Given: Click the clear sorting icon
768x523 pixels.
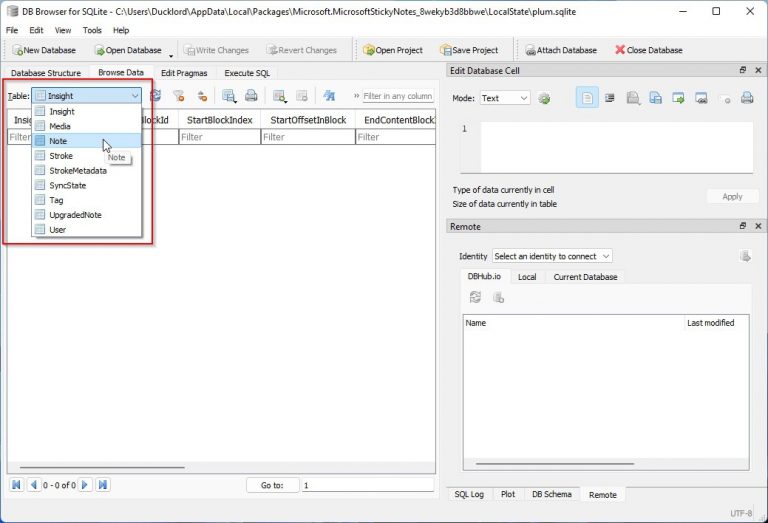Looking at the screenshot, I should (x=202, y=95).
